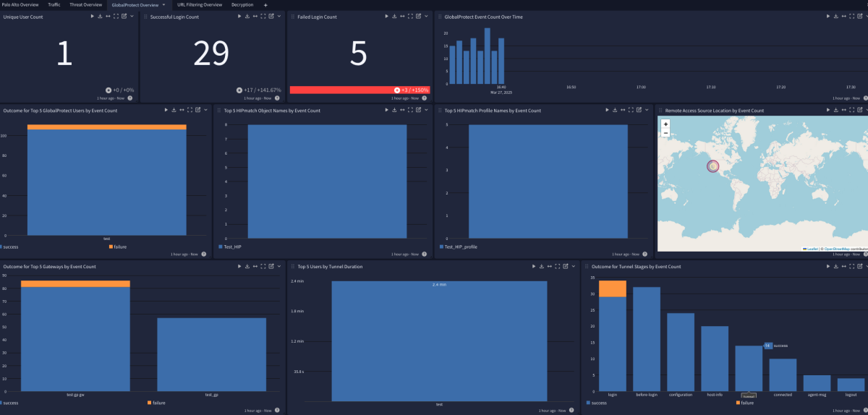Fullscreen Top 5 Users by Tunnel Duration
This screenshot has height=415, width=868.
pos(557,266)
